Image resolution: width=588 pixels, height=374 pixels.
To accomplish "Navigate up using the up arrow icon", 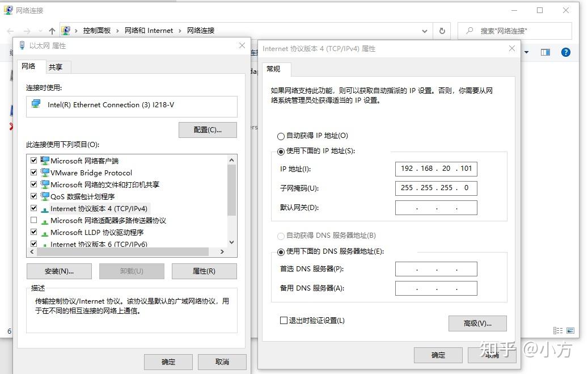I will tap(52, 31).
